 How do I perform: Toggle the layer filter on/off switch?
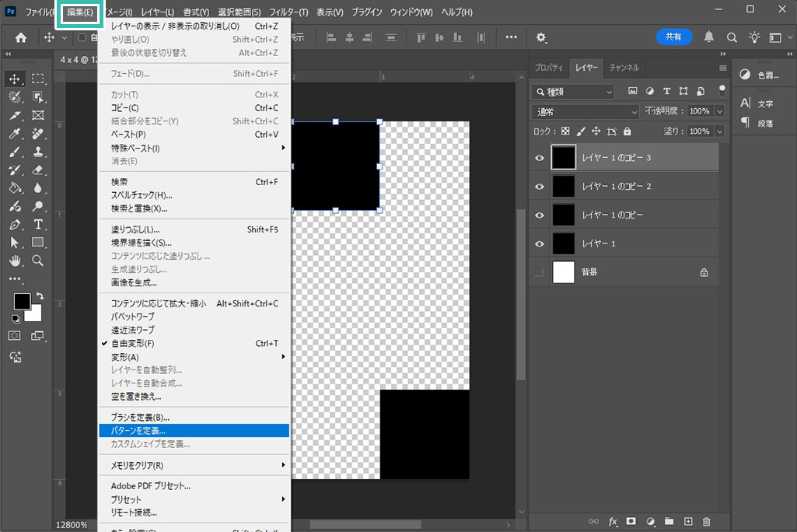722,91
